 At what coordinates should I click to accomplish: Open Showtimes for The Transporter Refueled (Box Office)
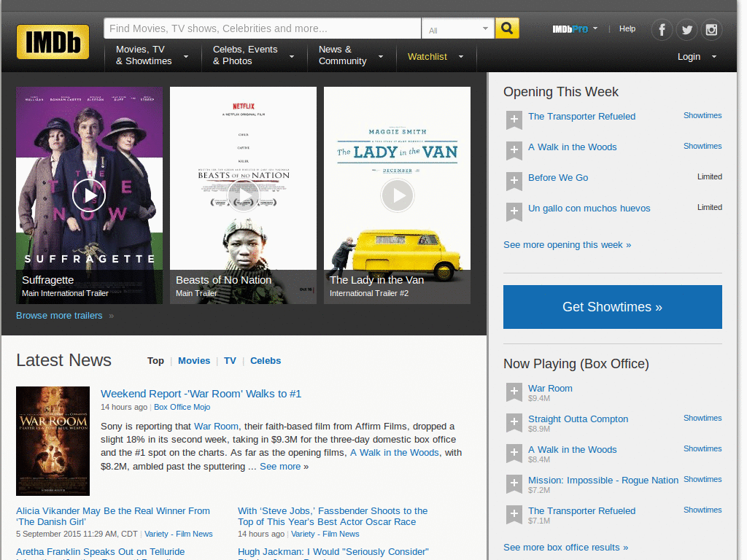[703, 510]
